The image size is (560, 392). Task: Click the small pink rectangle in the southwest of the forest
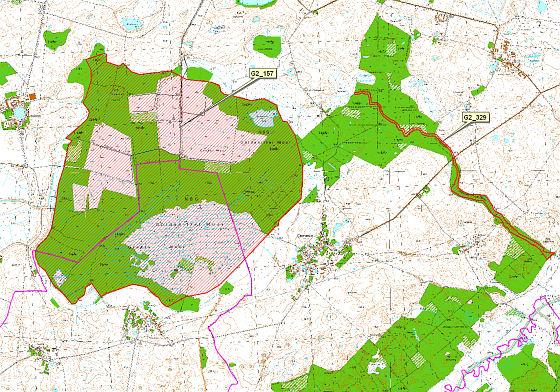click(80, 197)
